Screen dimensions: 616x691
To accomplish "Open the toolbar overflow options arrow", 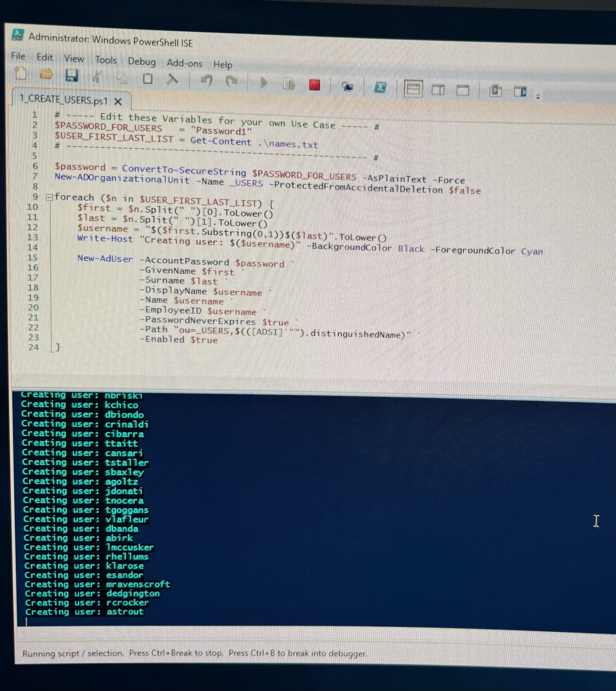I will click(x=538, y=97).
